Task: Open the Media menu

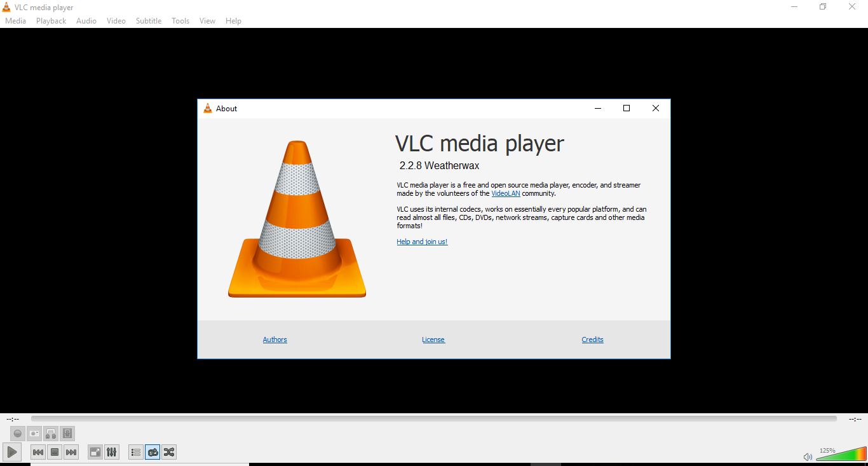Action: [15, 20]
